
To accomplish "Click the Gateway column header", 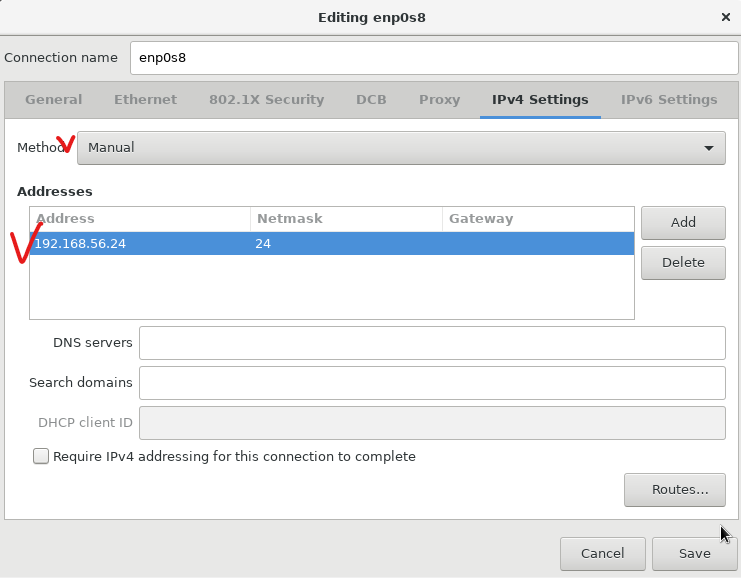I will 538,219.
